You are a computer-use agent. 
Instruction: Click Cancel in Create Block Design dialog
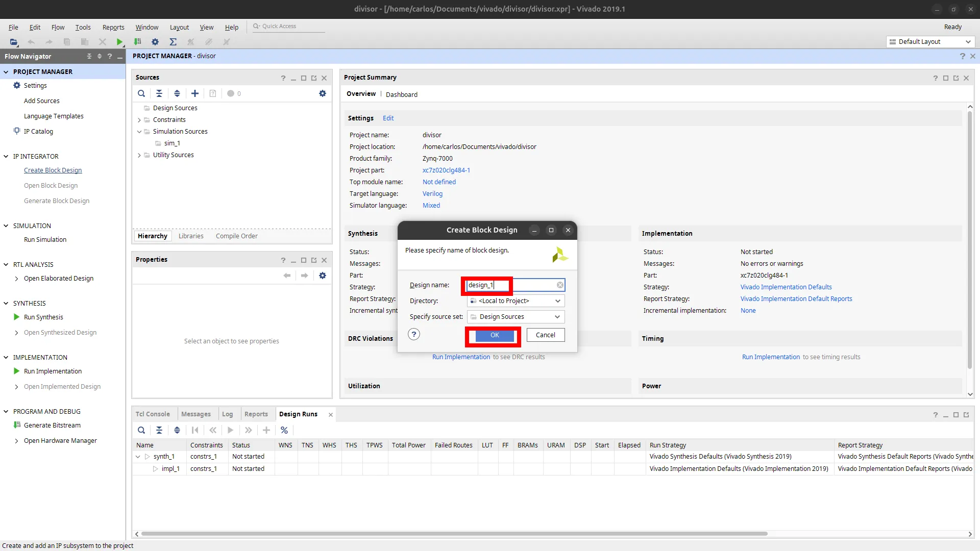(545, 335)
